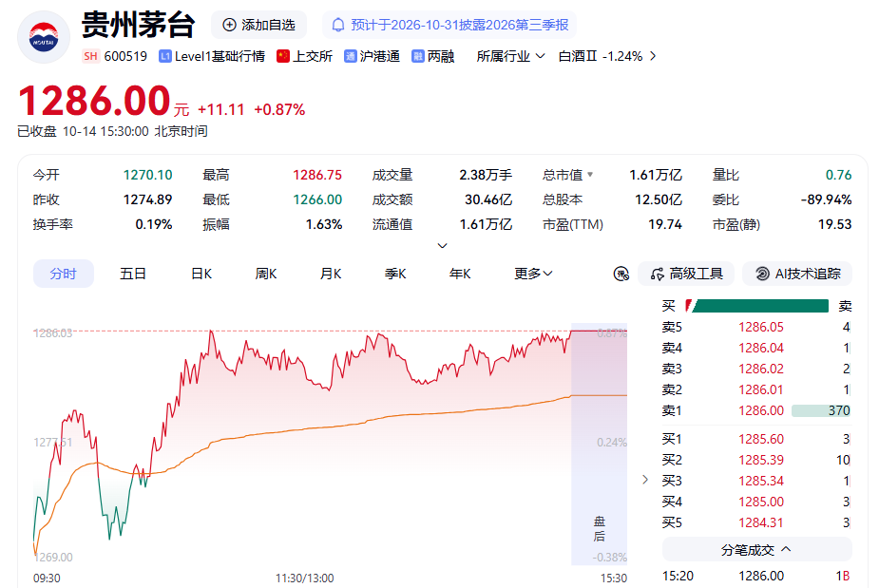Click the 15:20 trade record row
Screen dimensions: 879x588
(756, 576)
